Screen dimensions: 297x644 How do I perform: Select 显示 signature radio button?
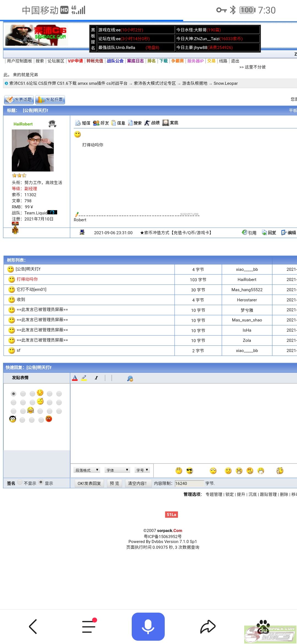[x=41, y=482]
